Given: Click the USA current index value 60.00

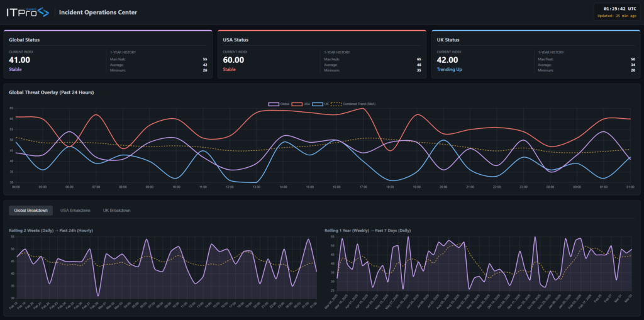Looking at the screenshot, I should 233,60.
